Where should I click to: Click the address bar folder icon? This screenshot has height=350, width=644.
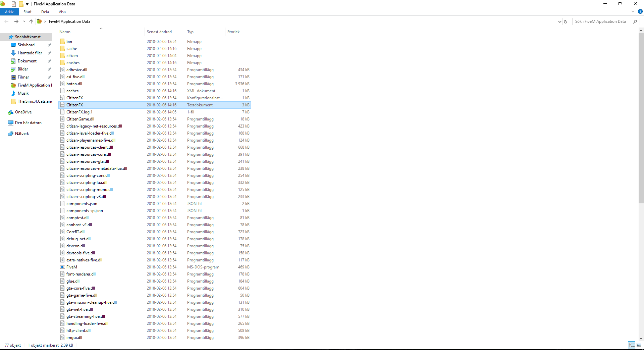coord(39,21)
